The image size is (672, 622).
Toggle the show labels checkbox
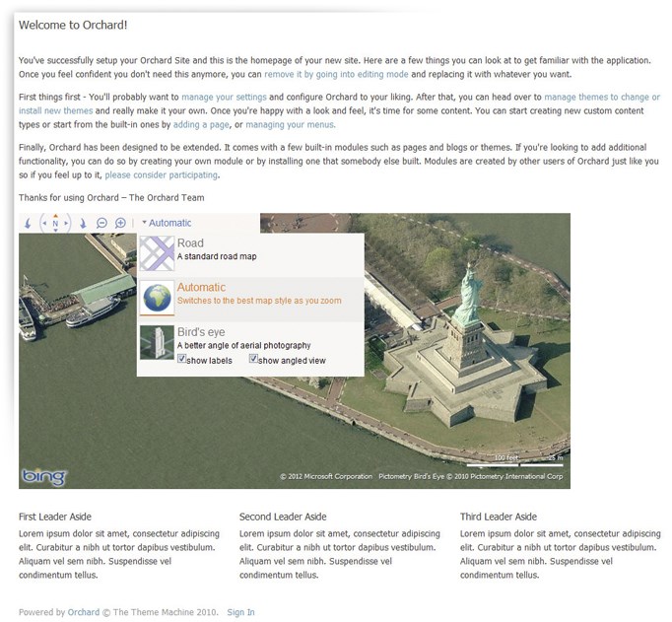pyautogui.click(x=182, y=360)
